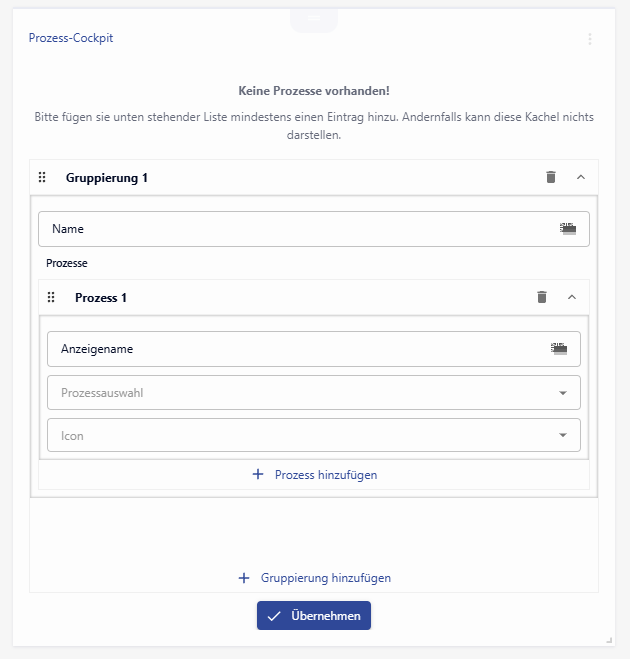This screenshot has width=630, height=659.
Task: Click the Gruppierung 1 header label
Action: pyautogui.click(x=107, y=178)
